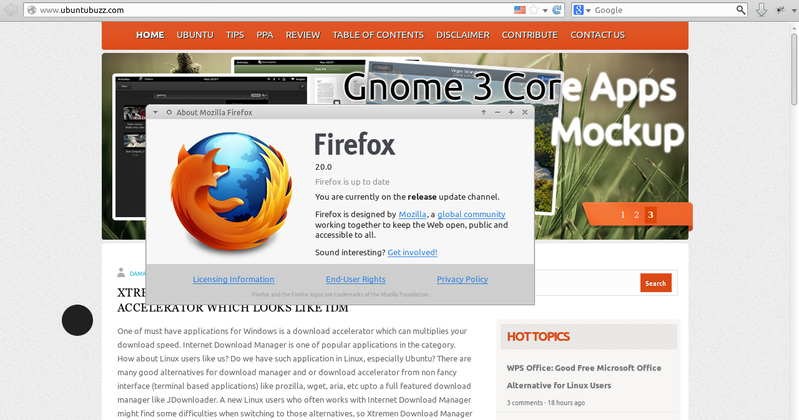
Task: Open the TIPS menu item
Action: (x=235, y=35)
